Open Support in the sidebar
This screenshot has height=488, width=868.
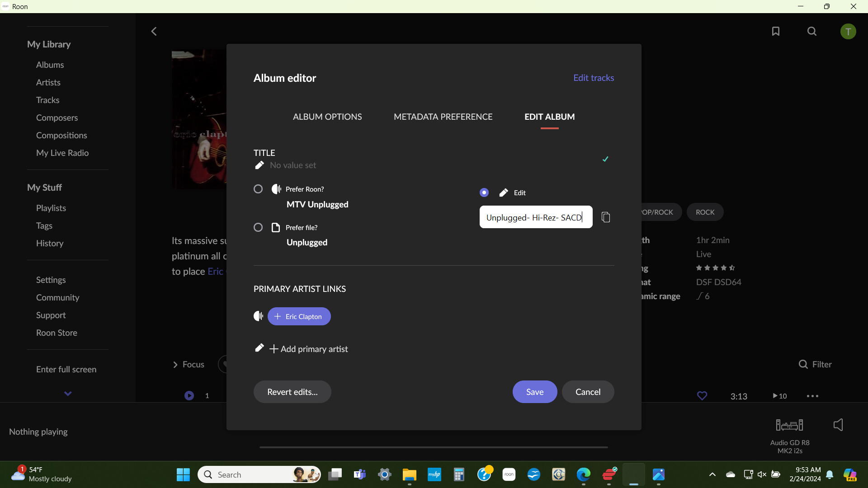point(51,315)
